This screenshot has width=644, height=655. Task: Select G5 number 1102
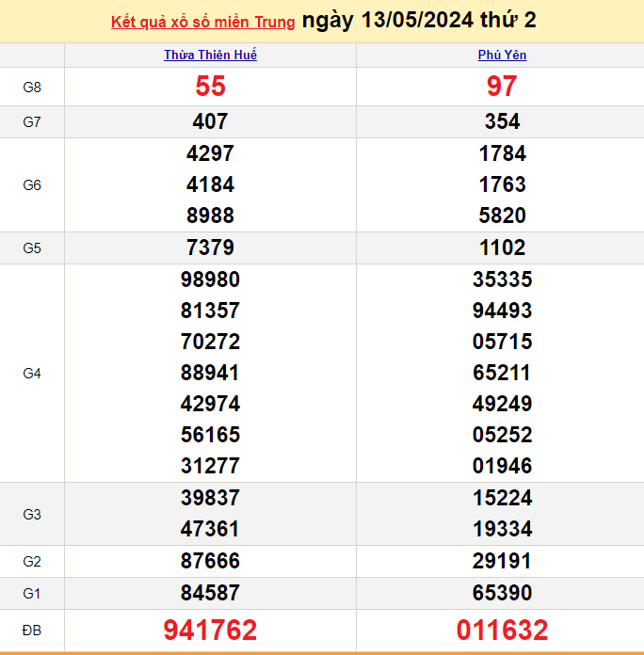pos(502,248)
